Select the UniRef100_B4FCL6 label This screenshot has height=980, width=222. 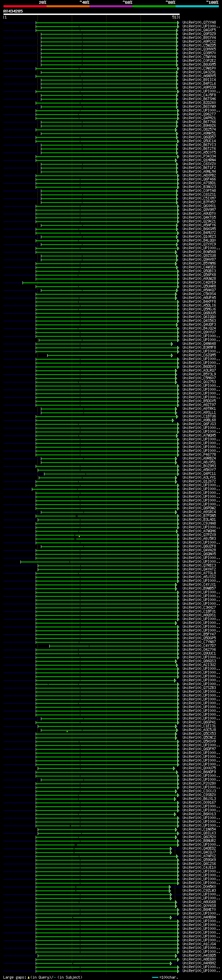[x=199, y=84]
